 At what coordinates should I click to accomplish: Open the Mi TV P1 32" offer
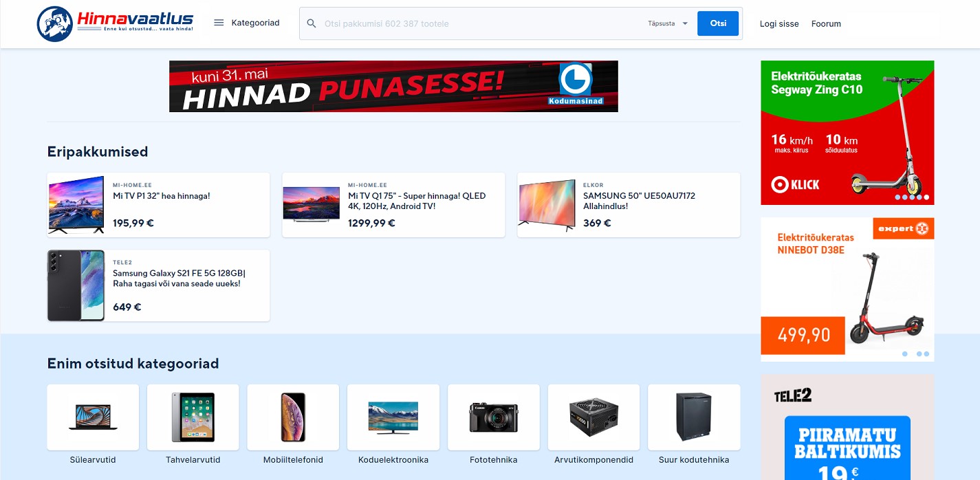[159, 205]
